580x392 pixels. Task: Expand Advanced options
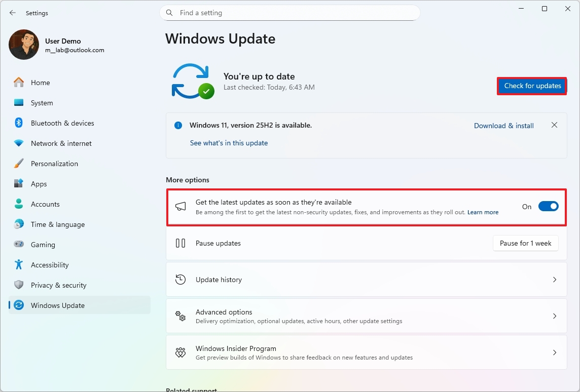coord(366,316)
